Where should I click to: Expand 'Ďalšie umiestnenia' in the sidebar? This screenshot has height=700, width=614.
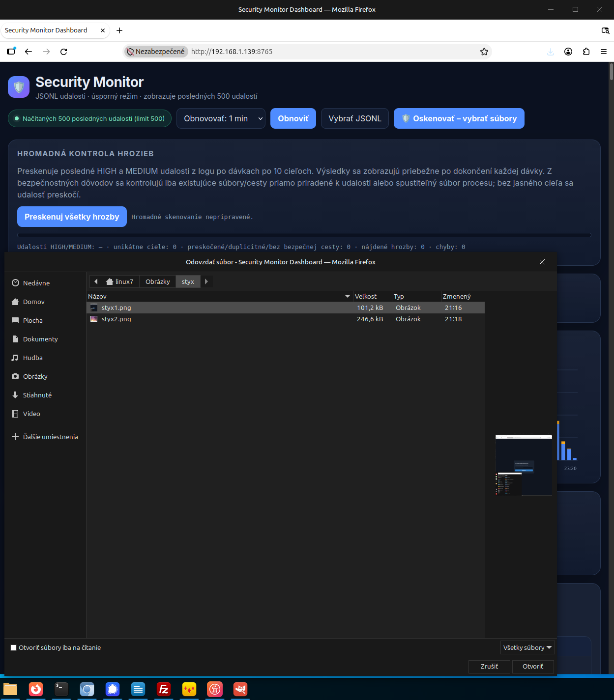point(45,437)
